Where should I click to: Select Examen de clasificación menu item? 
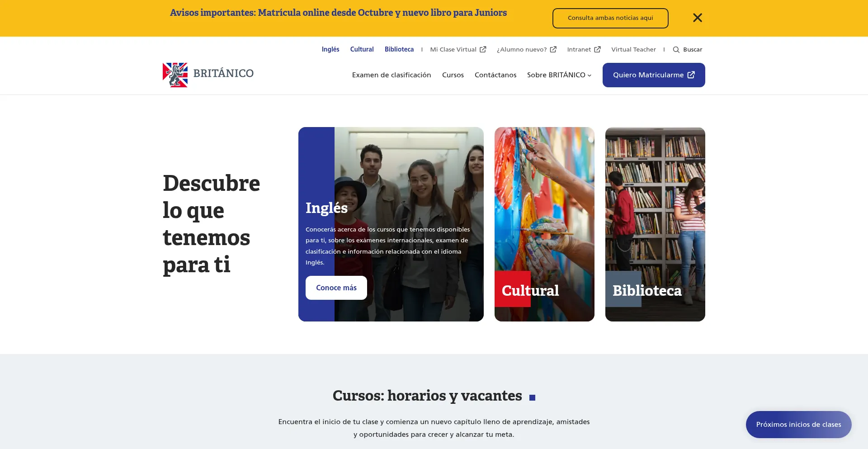tap(392, 75)
